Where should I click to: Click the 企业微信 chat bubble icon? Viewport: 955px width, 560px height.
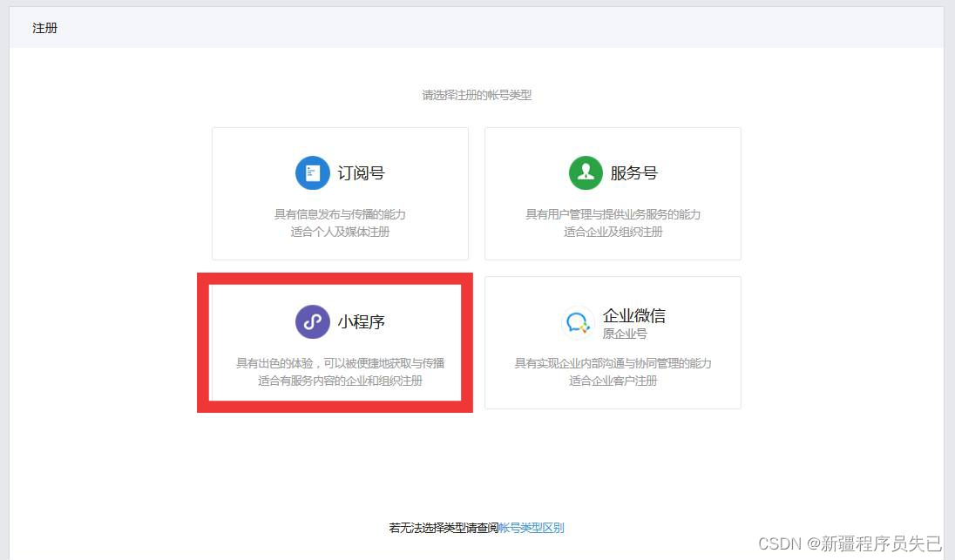tap(577, 322)
